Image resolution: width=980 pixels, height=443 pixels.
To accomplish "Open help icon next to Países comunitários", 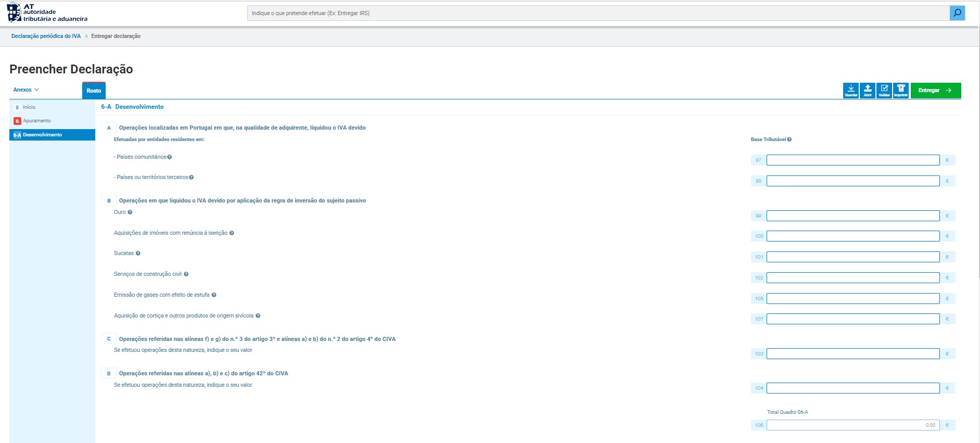I will tap(170, 157).
